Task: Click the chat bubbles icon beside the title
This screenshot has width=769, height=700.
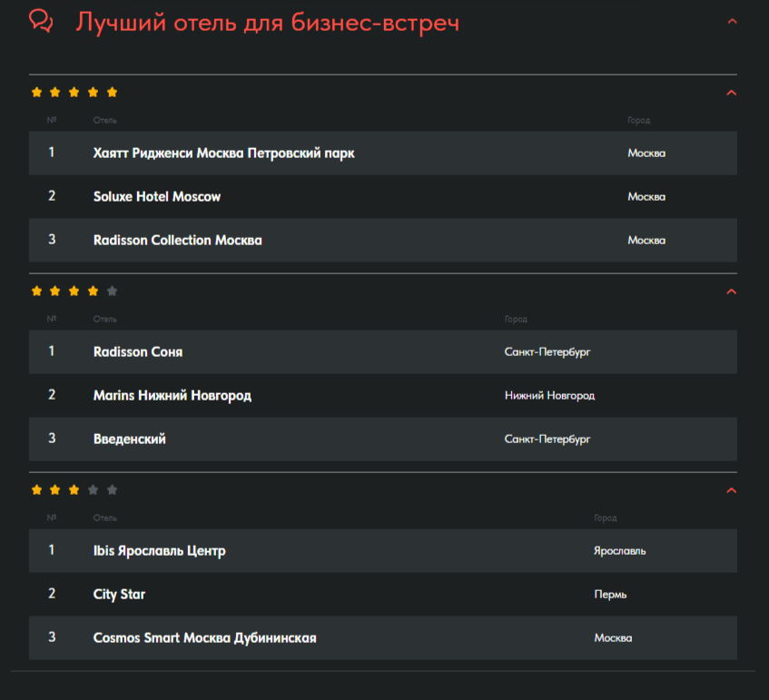Action: coord(41,21)
